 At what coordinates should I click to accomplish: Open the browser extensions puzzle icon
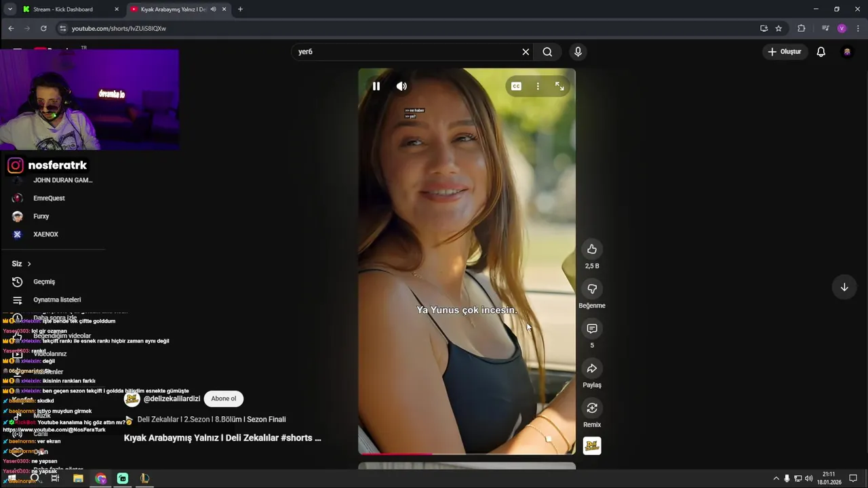[x=802, y=28]
